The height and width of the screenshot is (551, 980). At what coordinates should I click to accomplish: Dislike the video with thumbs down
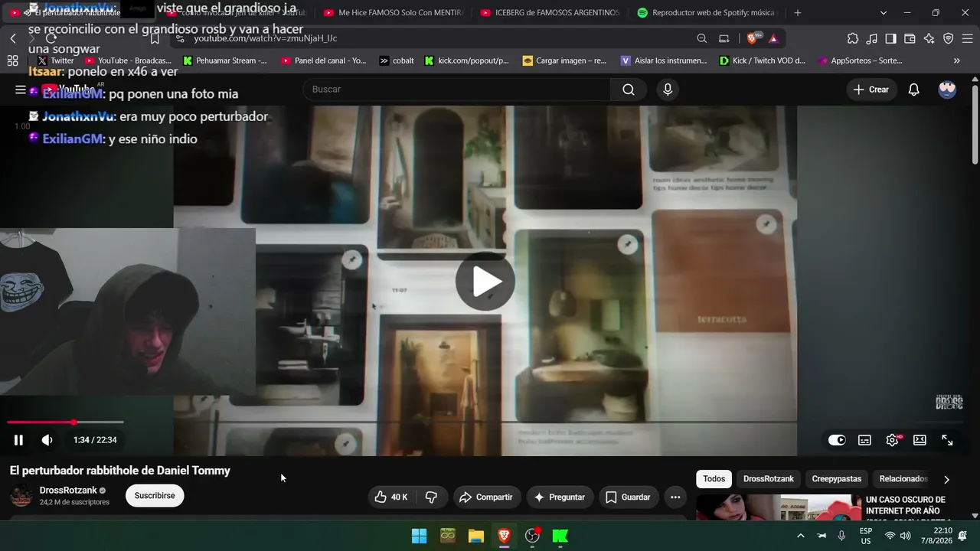(x=431, y=497)
